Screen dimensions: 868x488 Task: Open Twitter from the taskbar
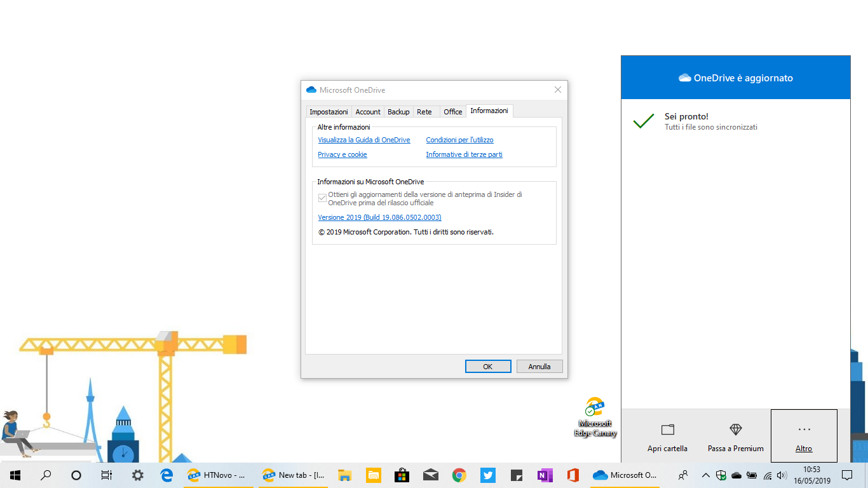point(488,475)
